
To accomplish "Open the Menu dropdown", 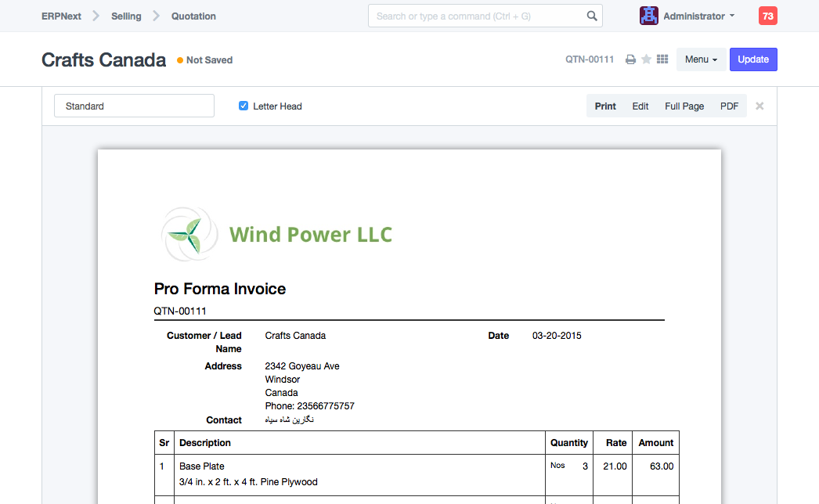I will pyautogui.click(x=701, y=59).
